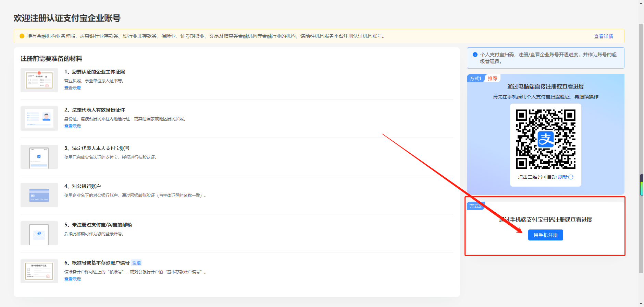This screenshot has width=644, height=307.
Task: Click the refresh circular arrow icon
Action: [x=571, y=177]
